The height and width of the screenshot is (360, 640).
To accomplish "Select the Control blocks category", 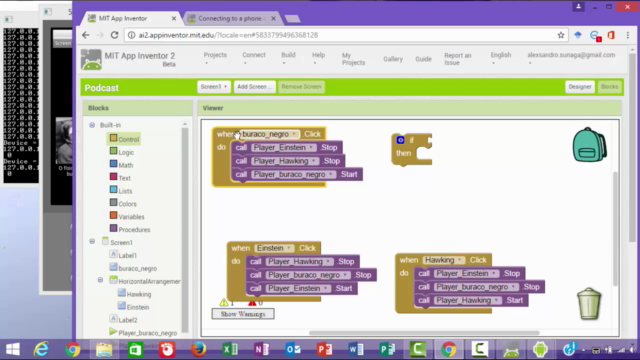I will (x=124, y=139).
